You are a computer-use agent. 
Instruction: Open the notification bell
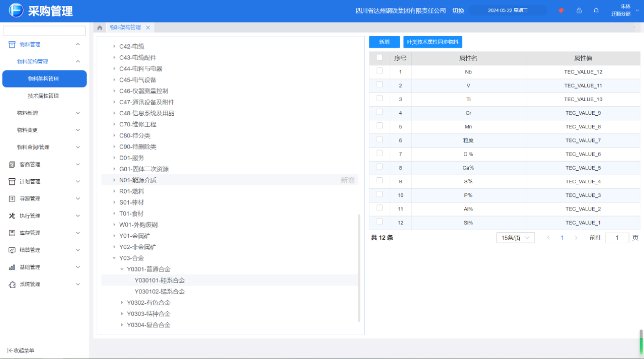click(596, 11)
